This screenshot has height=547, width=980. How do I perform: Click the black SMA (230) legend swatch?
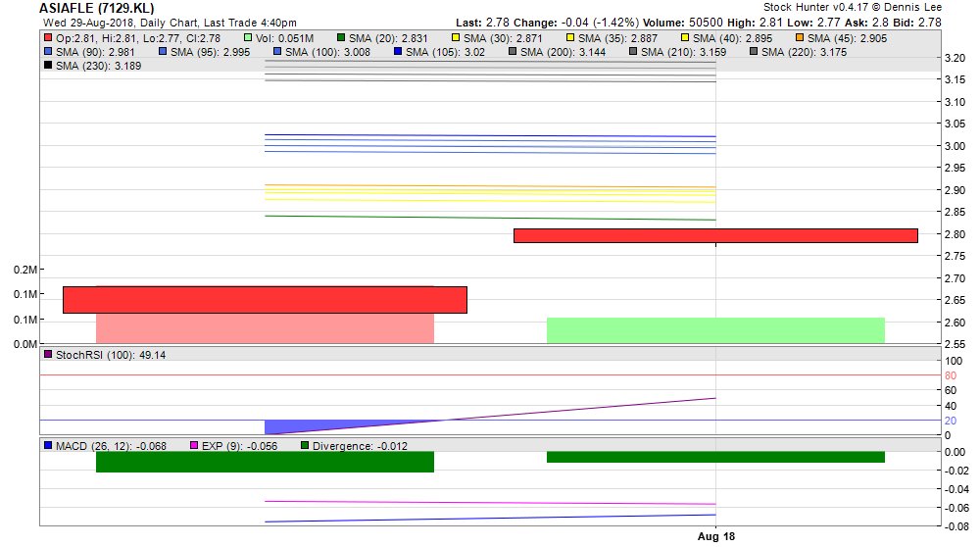pos(48,66)
